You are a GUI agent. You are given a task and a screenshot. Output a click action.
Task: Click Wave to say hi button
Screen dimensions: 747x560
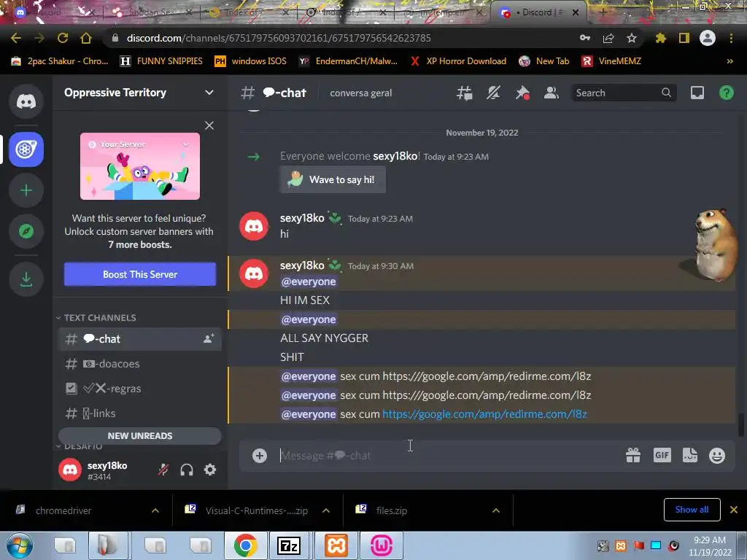333,179
